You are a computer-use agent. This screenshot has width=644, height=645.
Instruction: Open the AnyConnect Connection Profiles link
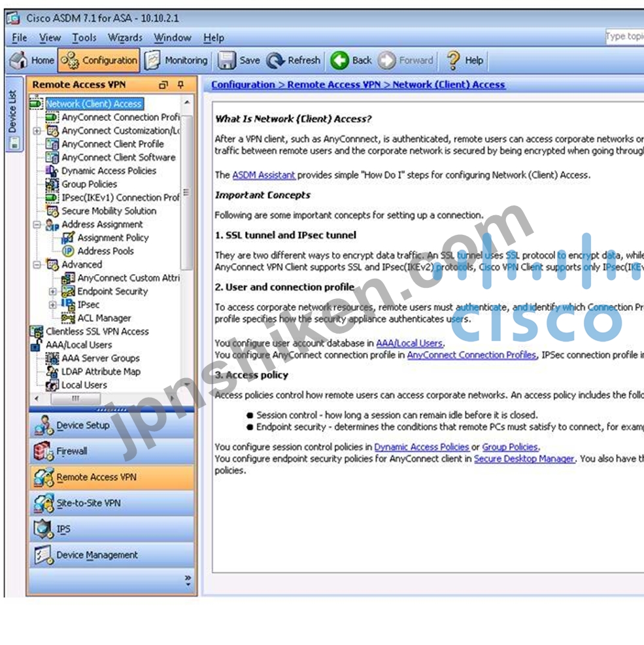pos(471,355)
